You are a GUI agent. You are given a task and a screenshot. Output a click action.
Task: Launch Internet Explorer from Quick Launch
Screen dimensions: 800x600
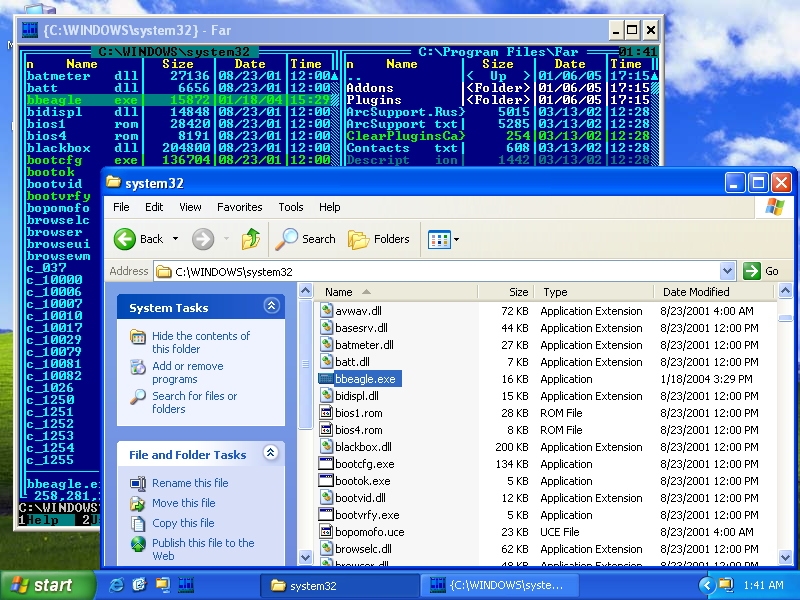click(116, 585)
